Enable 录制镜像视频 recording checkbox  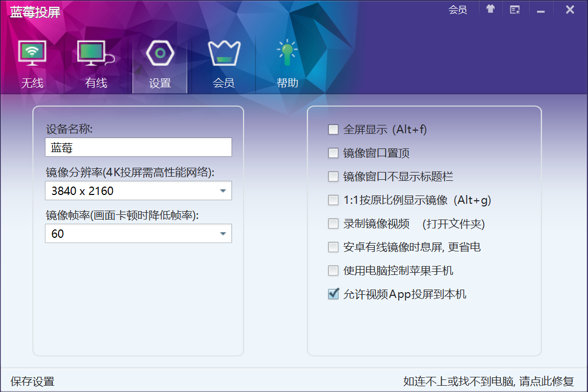pos(333,223)
